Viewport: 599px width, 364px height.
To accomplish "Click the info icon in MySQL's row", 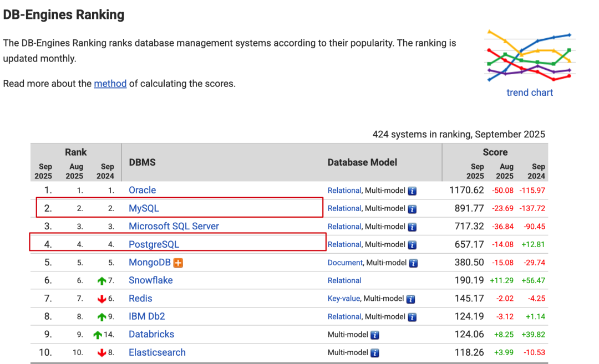I will pyautogui.click(x=412, y=209).
